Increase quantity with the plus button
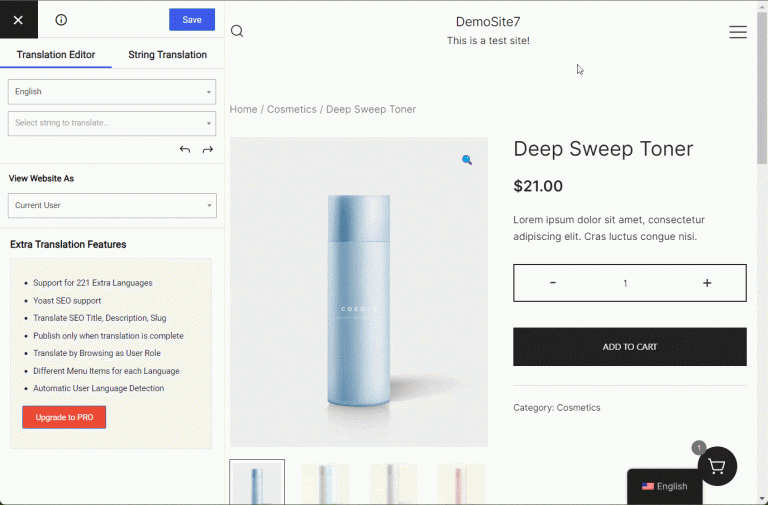 pos(707,283)
